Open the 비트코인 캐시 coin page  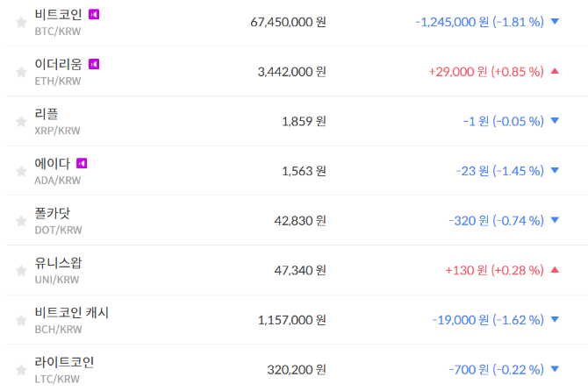71,312
